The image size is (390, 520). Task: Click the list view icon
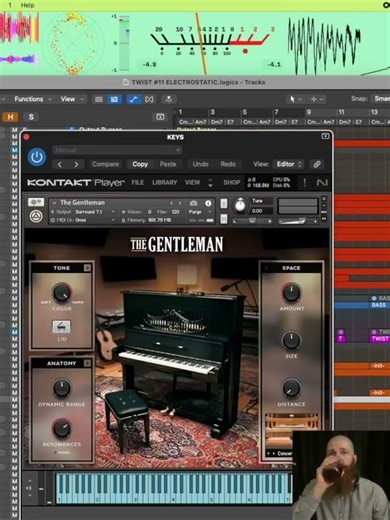pos(99,99)
